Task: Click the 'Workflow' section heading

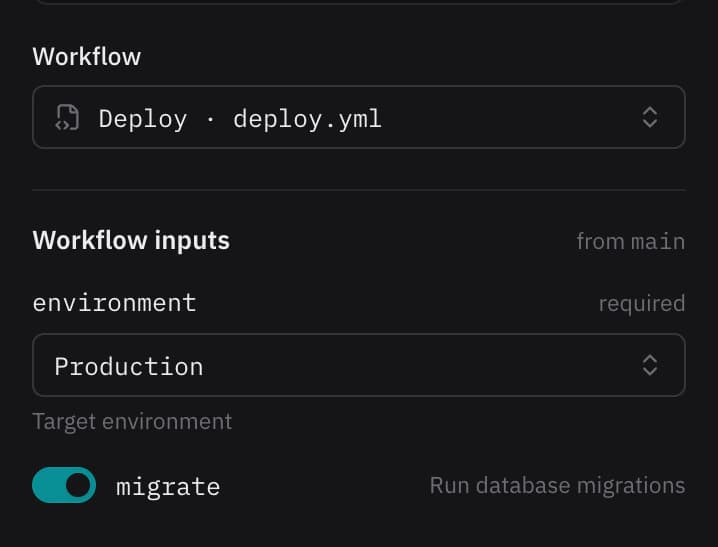Action: click(x=87, y=57)
